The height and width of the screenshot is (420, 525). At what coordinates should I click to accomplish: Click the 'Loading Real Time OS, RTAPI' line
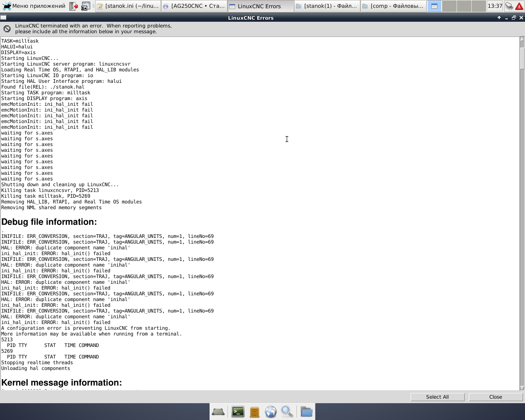click(70, 70)
